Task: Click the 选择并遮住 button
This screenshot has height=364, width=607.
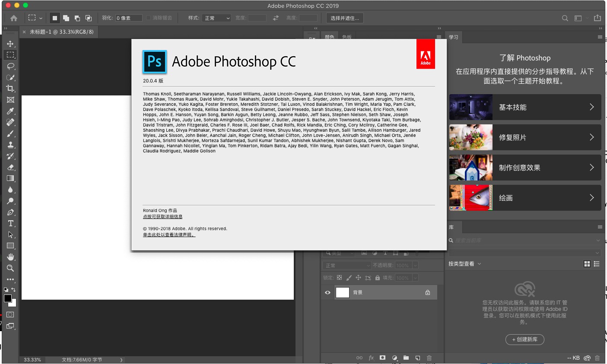Action: (345, 18)
